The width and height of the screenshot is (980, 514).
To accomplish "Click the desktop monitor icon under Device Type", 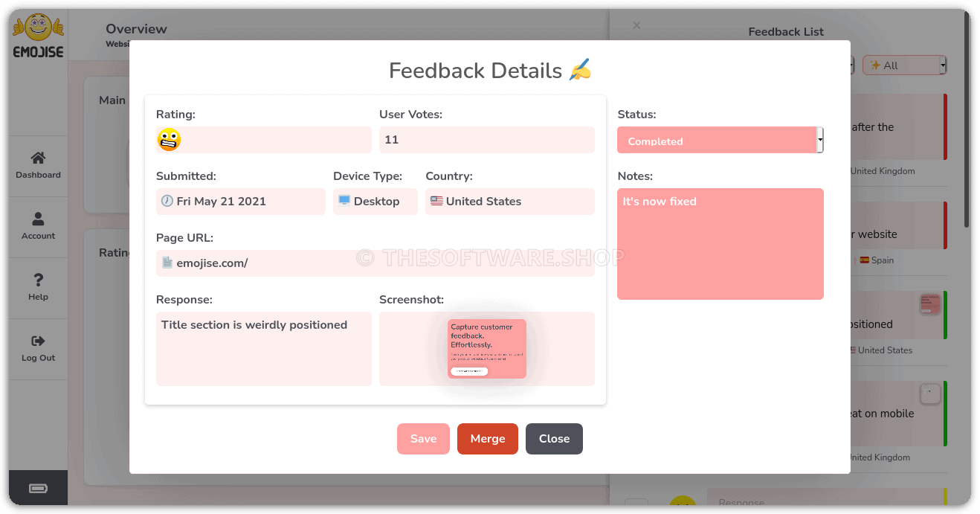I will (x=344, y=201).
